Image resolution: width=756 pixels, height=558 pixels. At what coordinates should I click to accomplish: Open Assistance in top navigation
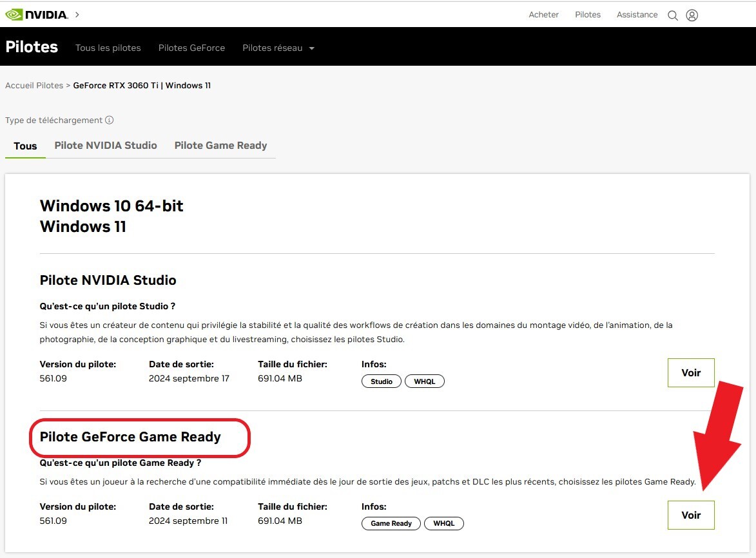tap(637, 15)
